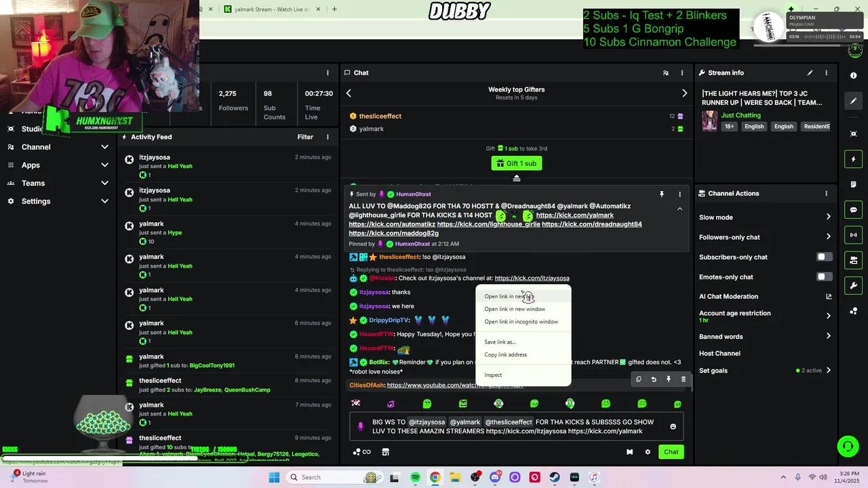Open OBS Studio from the taskbar
The height and width of the screenshot is (488, 868).
[x=475, y=477]
